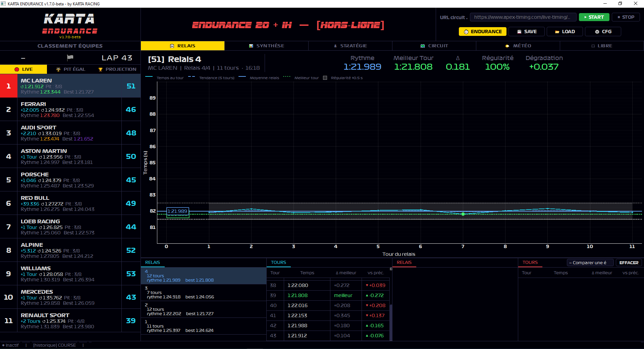Select the MERCEDES team row
644x349 pixels.
pos(70,297)
